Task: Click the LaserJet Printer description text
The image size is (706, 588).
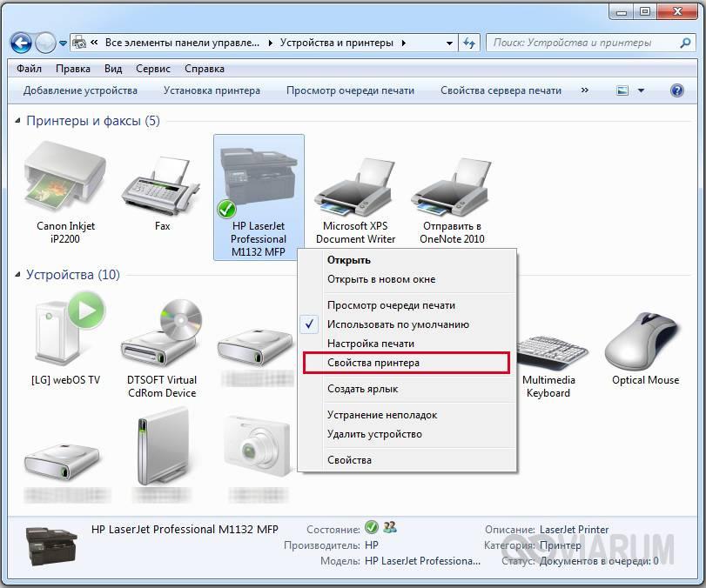Action: point(574,530)
